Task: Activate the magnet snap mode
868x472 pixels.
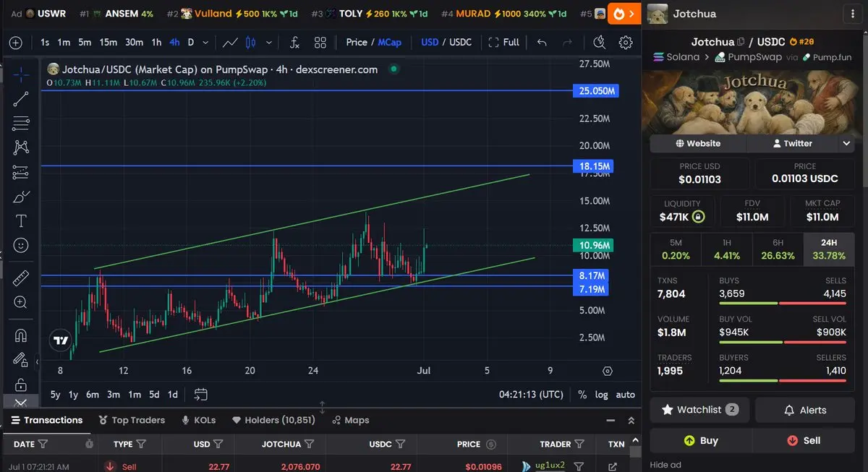Action: click(21, 335)
